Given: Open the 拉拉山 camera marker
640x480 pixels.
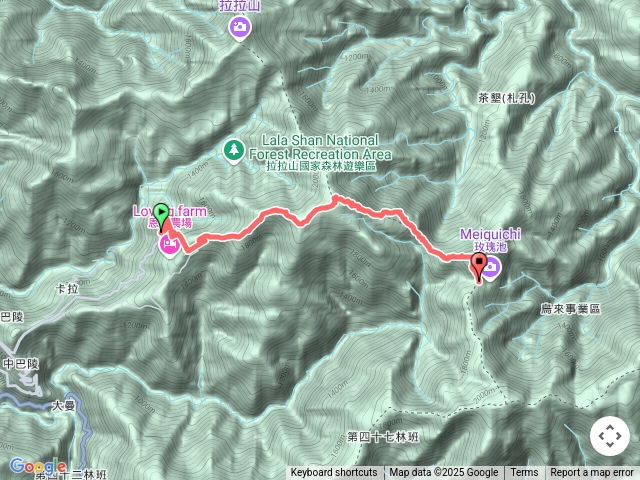Looking at the screenshot, I should [240, 29].
